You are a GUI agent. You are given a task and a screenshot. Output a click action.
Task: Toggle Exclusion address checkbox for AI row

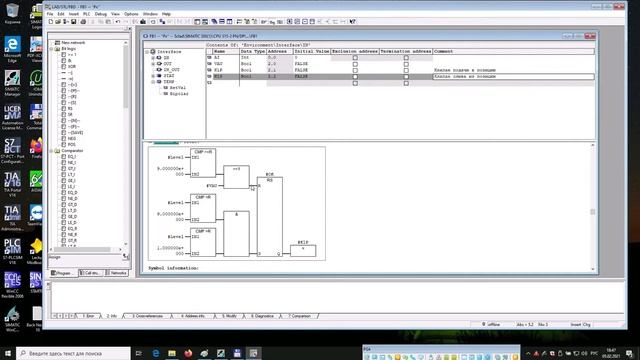[355, 58]
